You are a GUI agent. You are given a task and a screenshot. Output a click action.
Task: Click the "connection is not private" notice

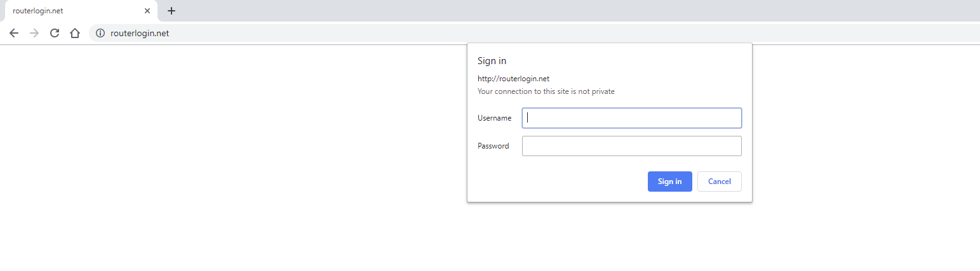tap(546, 91)
